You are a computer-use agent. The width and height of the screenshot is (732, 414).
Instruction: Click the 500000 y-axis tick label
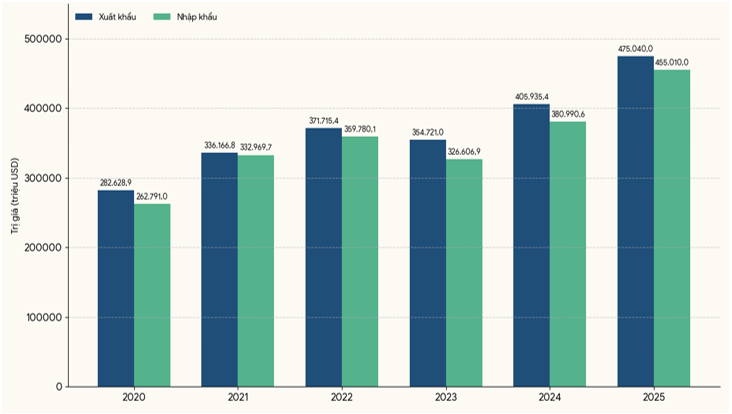click(43, 39)
